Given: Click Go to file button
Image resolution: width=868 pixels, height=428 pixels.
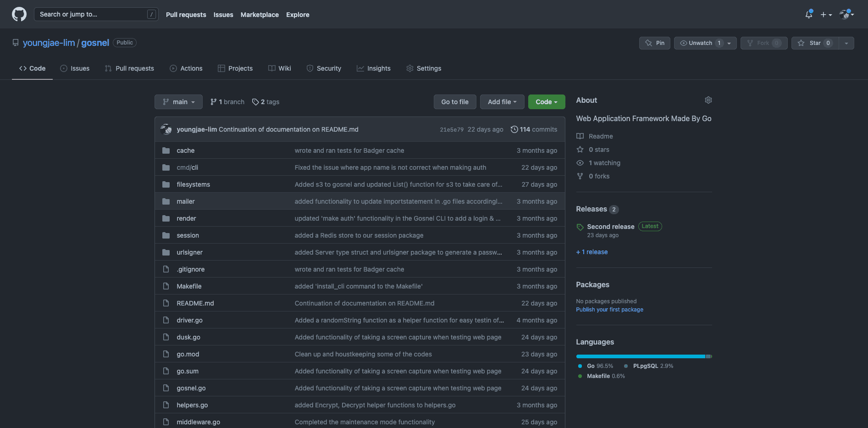Looking at the screenshot, I should pyautogui.click(x=455, y=102).
